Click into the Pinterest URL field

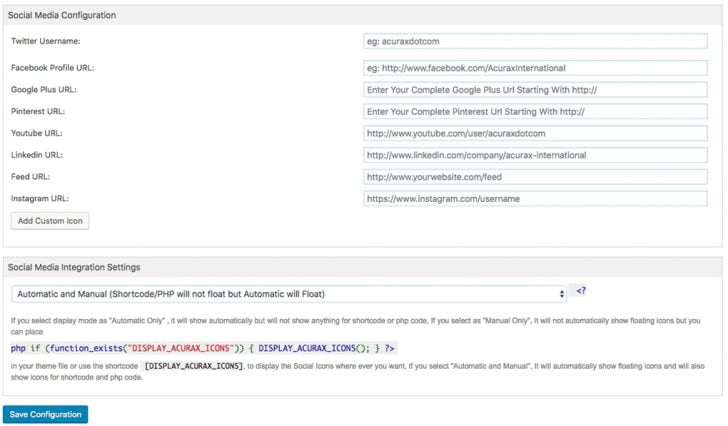pyautogui.click(x=535, y=112)
